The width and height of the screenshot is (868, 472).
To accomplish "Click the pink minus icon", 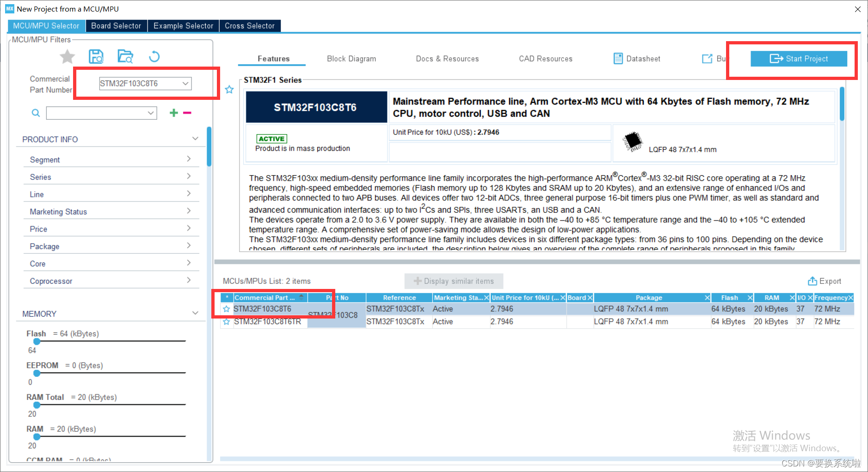I will point(187,113).
